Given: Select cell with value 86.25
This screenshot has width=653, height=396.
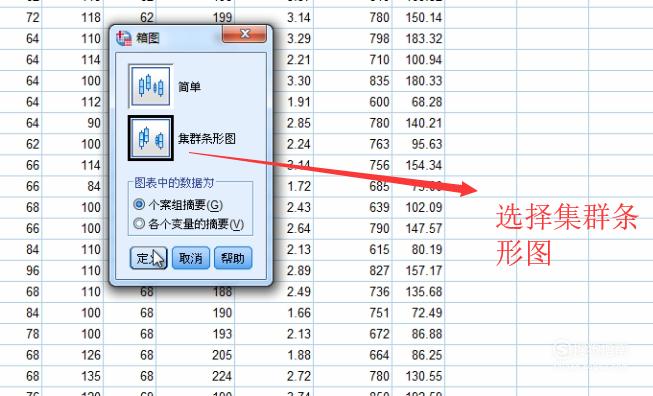Looking at the screenshot, I should point(419,355).
